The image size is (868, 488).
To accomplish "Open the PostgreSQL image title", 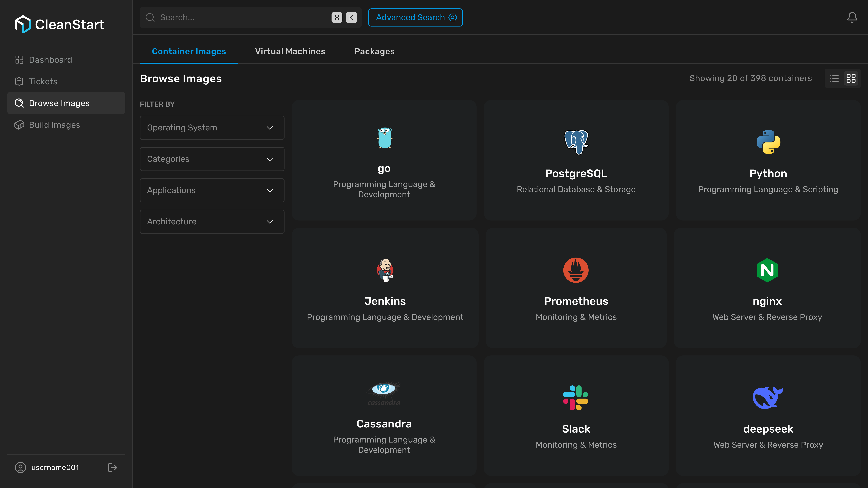I will [576, 174].
